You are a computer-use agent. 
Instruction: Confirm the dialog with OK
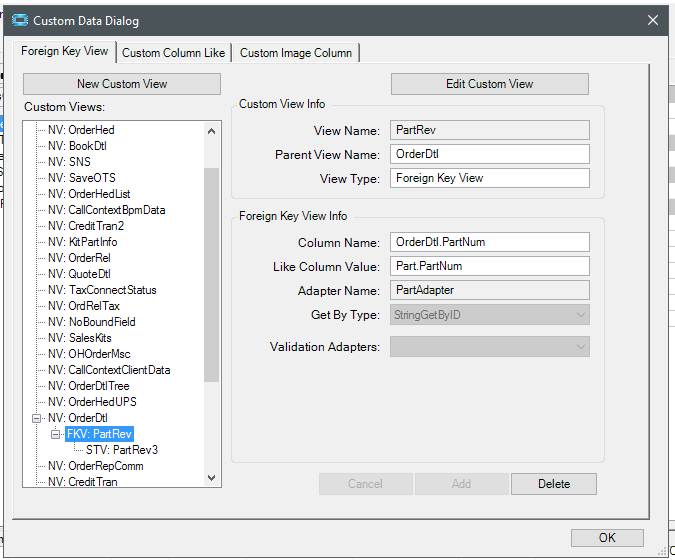[607, 538]
